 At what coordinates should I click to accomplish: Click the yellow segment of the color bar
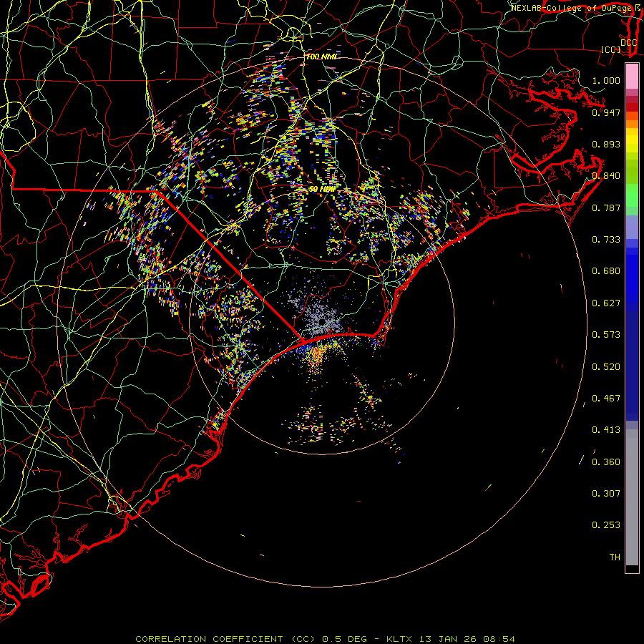pos(632,141)
